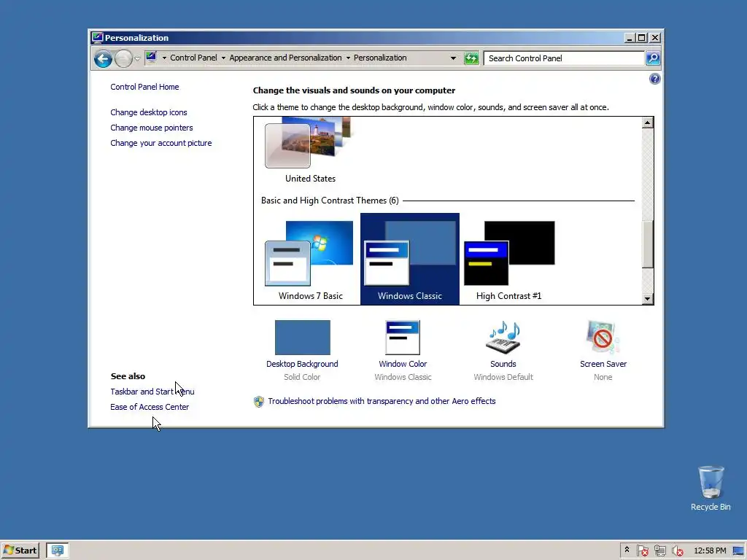Open the Recycle Bin desktop icon
The width and height of the screenshot is (747, 560).
click(711, 489)
